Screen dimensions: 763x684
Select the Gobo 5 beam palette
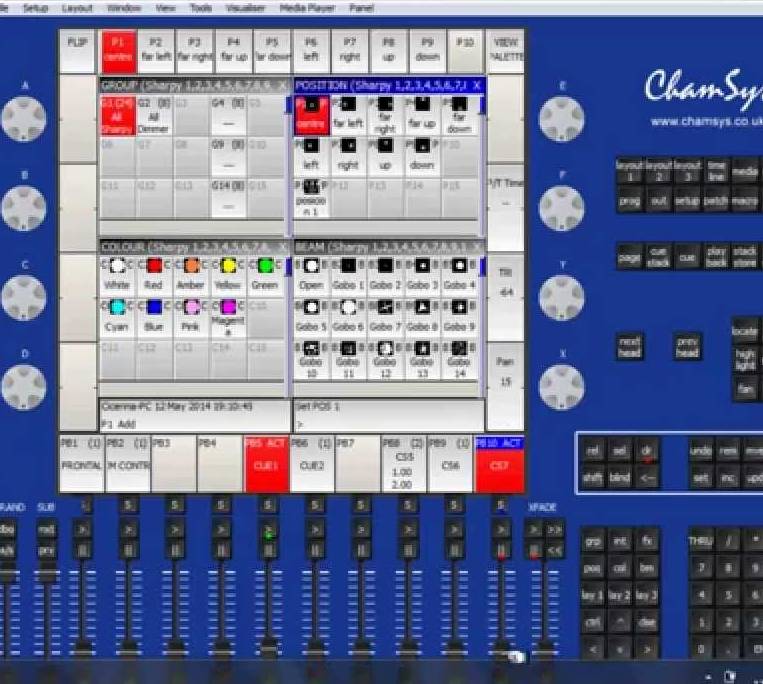pos(311,317)
